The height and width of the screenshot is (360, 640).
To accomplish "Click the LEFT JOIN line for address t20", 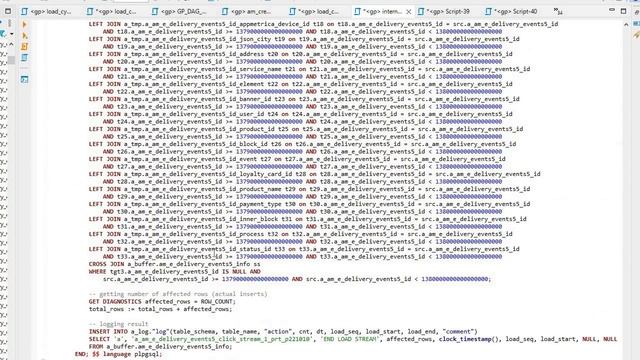I will point(300,54).
